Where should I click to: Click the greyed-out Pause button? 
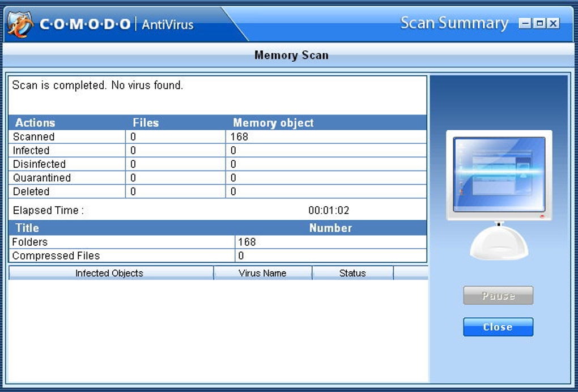tap(498, 296)
